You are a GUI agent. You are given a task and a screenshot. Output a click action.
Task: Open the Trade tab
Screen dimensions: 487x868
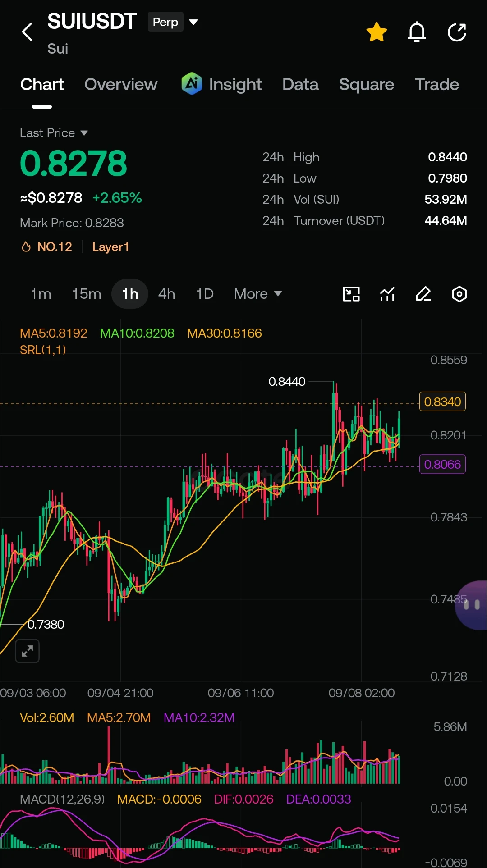pyautogui.click(x=437, y=84)
